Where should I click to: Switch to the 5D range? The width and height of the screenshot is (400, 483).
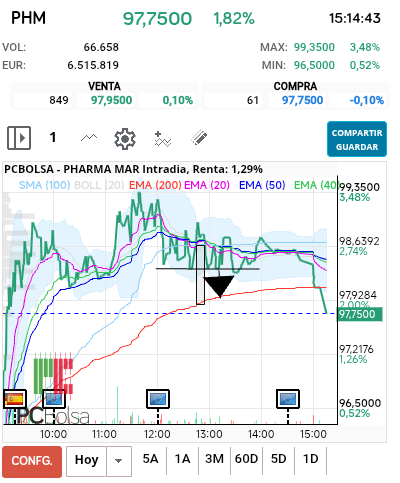[x=278, y=459]
